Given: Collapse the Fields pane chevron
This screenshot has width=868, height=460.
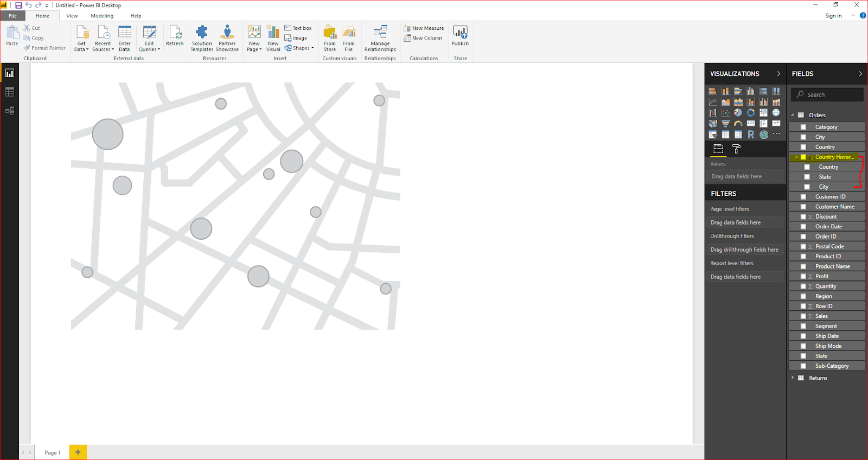Looking at the screenshot, I should pyautogui.click(x=860, y=74).
